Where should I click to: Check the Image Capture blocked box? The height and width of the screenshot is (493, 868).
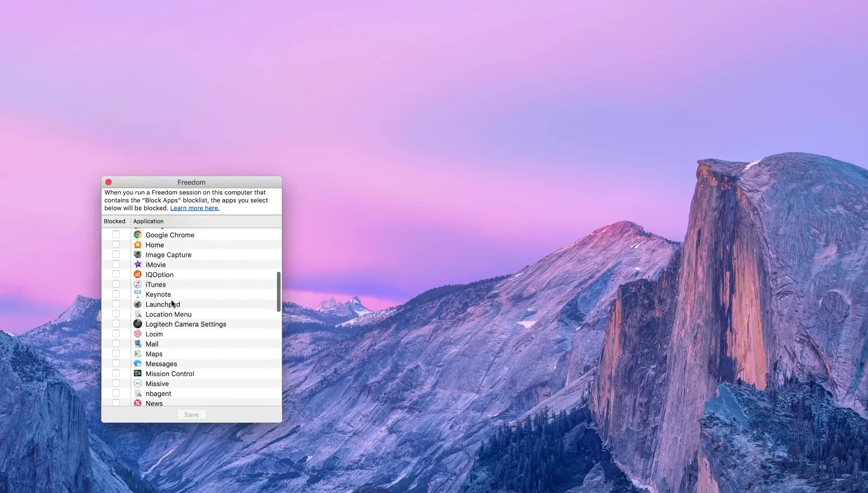116,254
